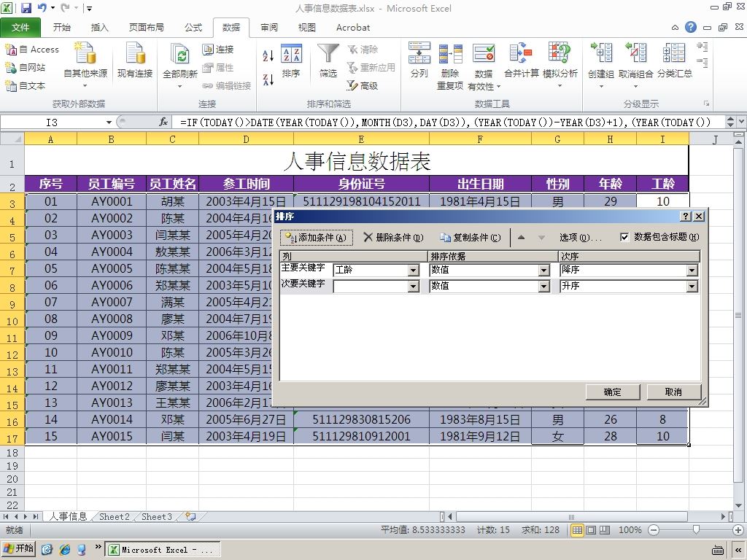747x560 pixels.
Task: Switch to the 页面布局 tab
Action: 146,27
